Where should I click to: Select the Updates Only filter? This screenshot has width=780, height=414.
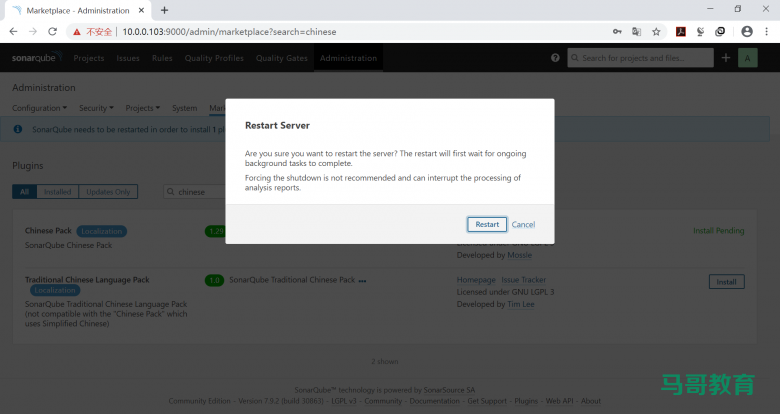(x=108, y=192)
